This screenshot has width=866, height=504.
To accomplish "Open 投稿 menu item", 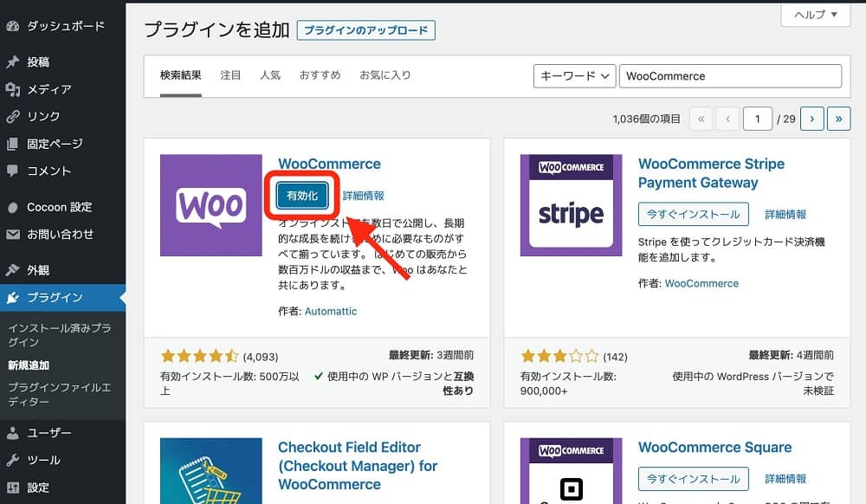I will (38, 61).
